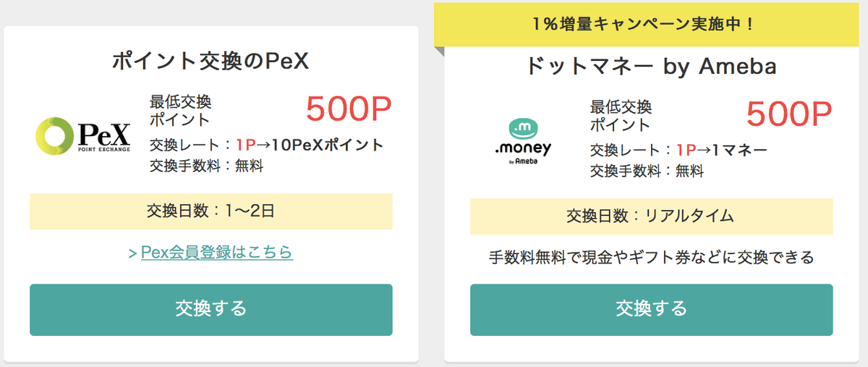This screenshot has height=367, width=868.
Task: Click the 500P minimum points in PeX card
Action: click(349, 109)
